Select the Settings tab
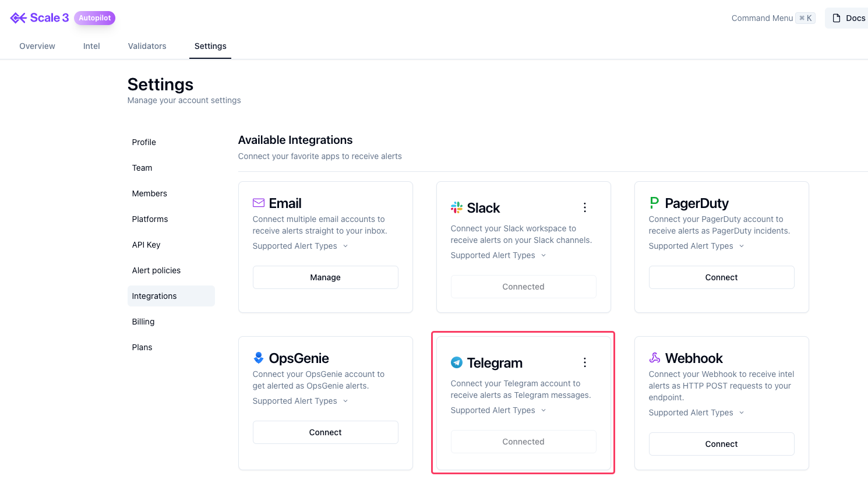Image resolution: width=868 pixels, height=490 pixels. tap(210, 46)
